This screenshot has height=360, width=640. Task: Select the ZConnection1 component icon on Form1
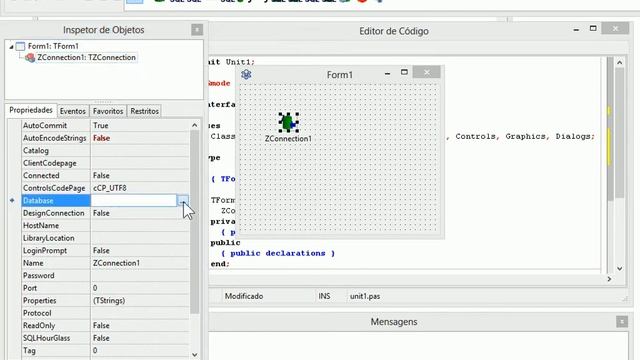(289, 122)
